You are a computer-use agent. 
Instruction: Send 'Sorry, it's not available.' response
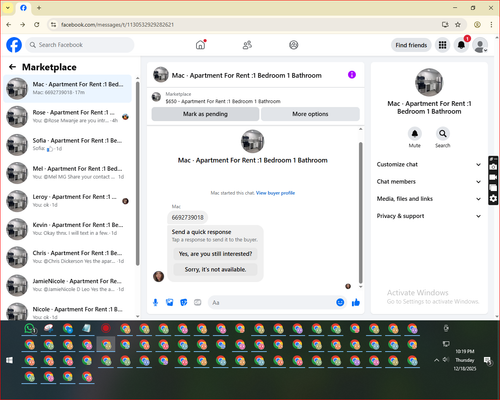tap(215, 269)
